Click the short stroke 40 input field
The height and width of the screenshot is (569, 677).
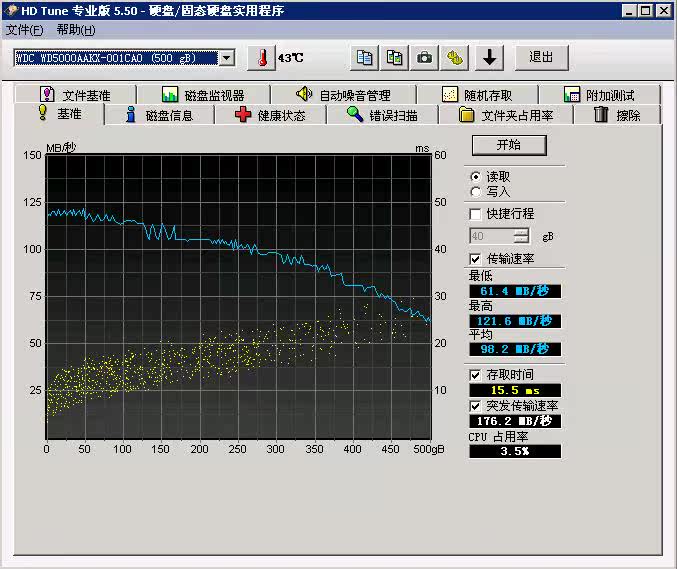tap(492, 236)
